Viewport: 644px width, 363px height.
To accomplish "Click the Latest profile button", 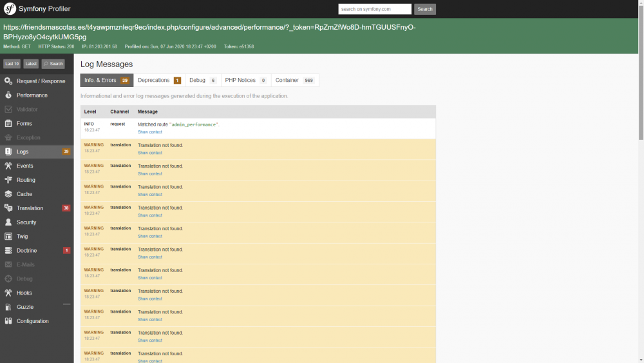I will pos(31,64).
